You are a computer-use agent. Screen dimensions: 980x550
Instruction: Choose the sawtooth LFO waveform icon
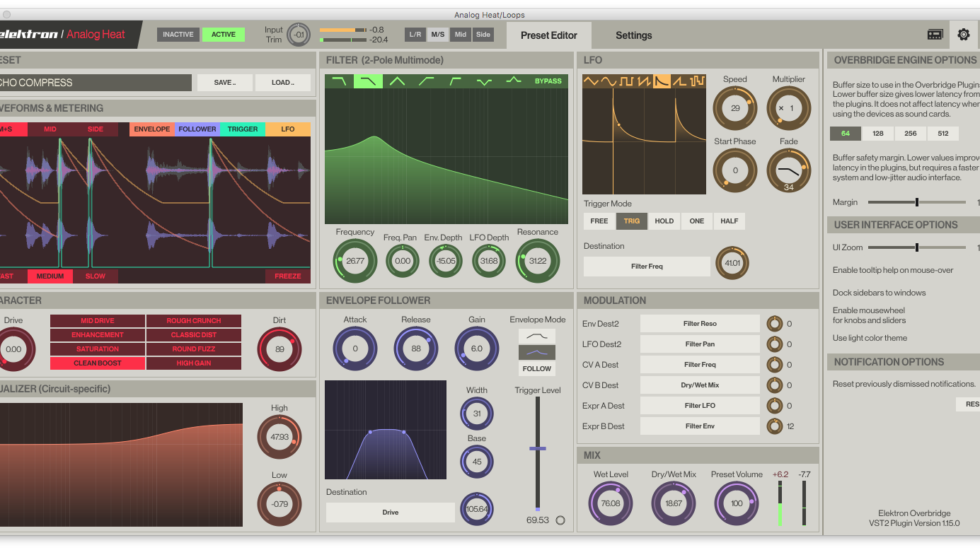[644, 81]
